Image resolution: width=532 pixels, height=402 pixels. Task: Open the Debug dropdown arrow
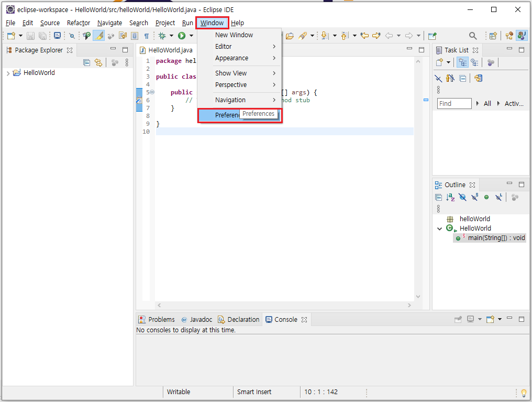coord(171,36)
